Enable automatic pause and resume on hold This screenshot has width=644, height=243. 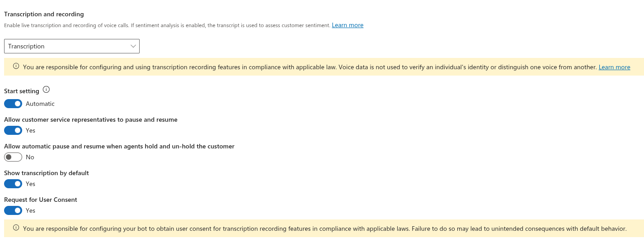tap(13, 157)
